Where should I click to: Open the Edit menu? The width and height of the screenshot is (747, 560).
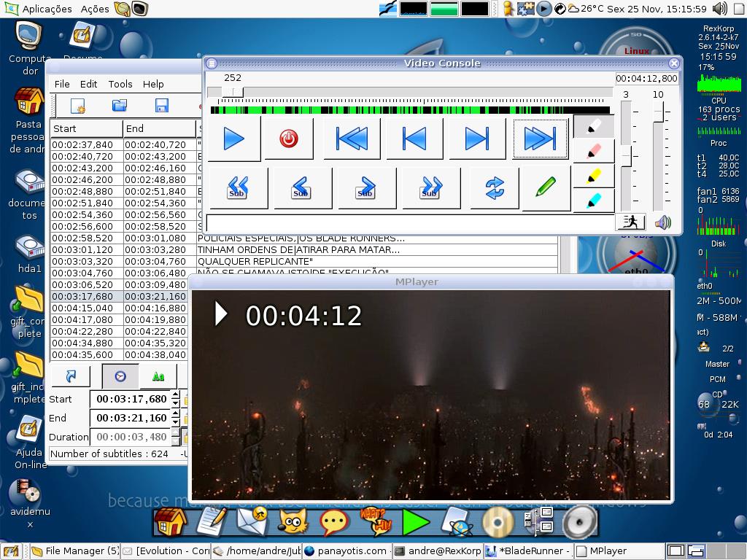[88, 85]
